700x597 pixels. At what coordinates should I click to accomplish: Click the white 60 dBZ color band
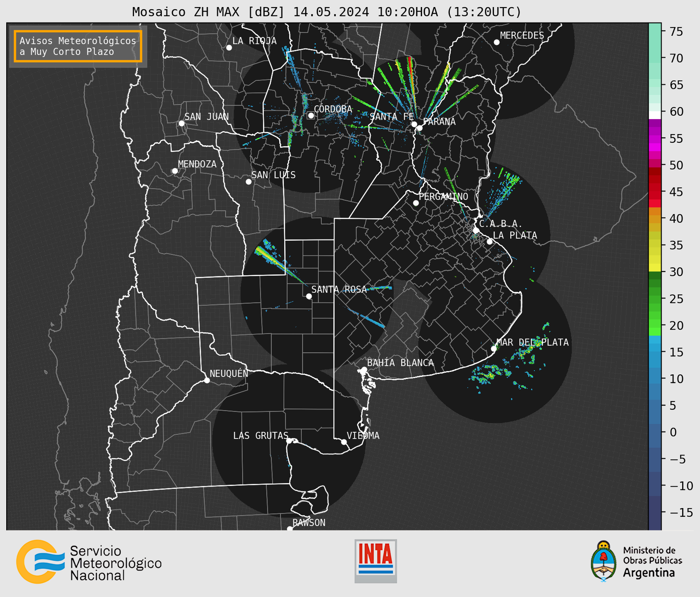[x=655, y=115]
